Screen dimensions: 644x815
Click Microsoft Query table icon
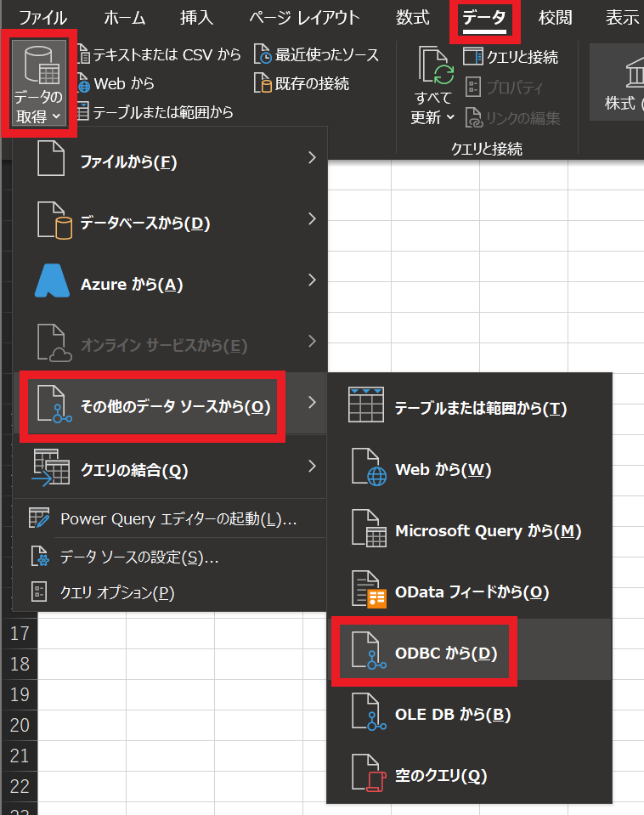point(369,528)
